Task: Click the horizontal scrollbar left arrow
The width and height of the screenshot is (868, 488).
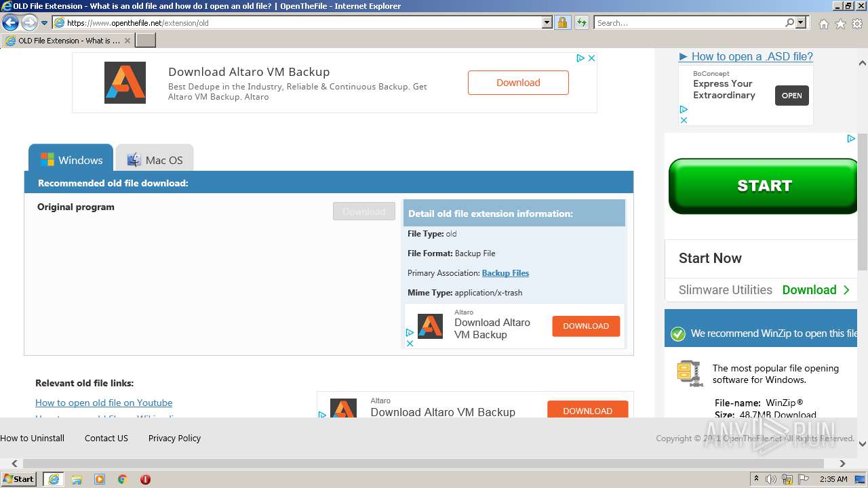Action: point(15,464)
